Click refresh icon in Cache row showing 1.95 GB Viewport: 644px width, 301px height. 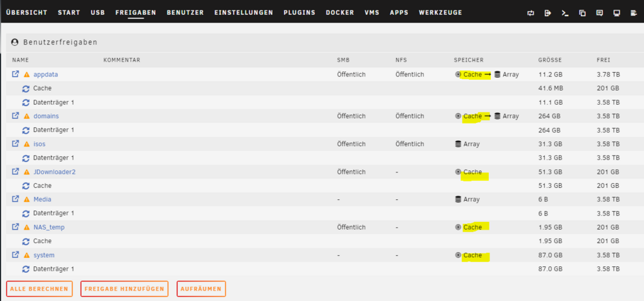click(x=26, y=242)
